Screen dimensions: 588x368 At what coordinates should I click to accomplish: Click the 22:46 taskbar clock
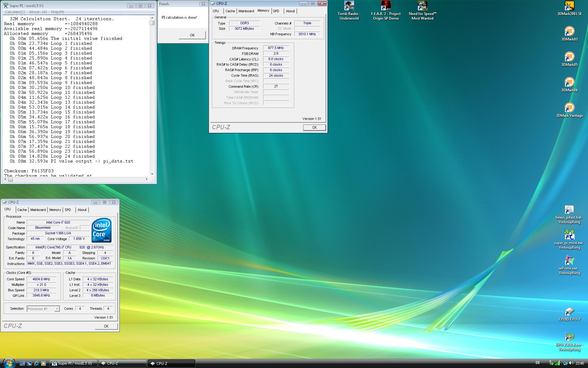point(580,363)
